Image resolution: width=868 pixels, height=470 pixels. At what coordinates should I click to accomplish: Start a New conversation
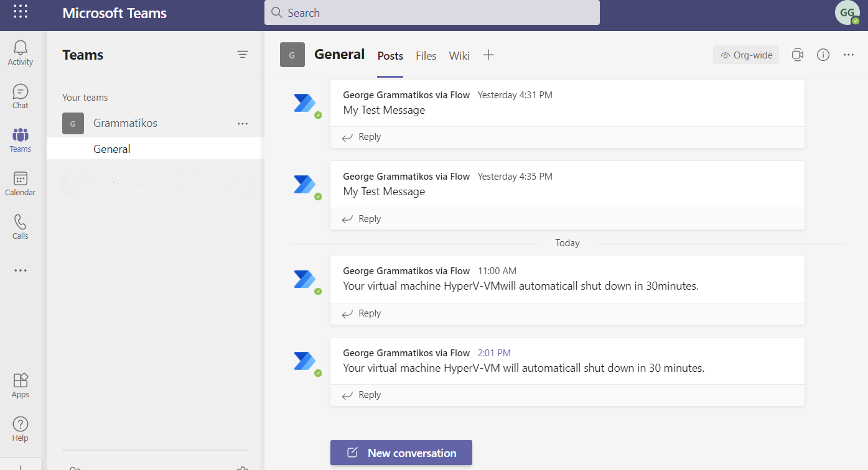pos(401,453)
